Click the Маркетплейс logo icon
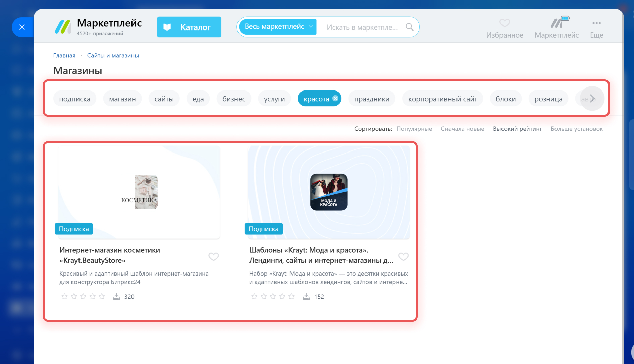Viewport: 634px width, 364px height. tap(63, 27)
